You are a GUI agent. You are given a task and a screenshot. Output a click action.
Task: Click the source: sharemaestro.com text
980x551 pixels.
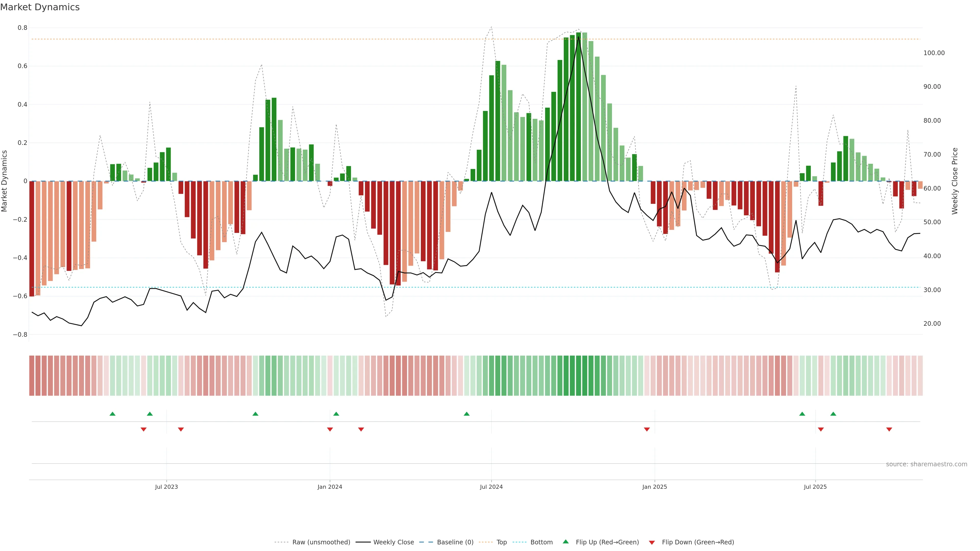(926, 464)
